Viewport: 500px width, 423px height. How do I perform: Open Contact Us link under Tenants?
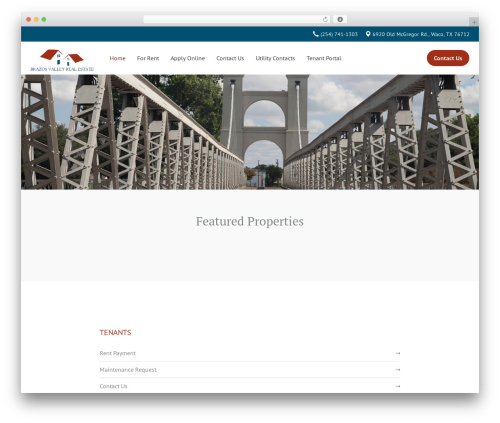click(x=113, y=386)
